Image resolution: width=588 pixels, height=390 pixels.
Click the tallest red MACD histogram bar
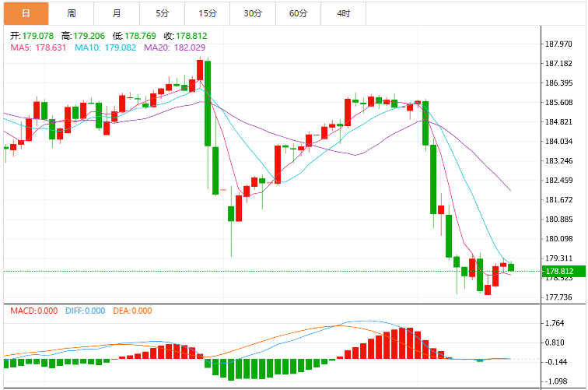[x=402, y=343]
